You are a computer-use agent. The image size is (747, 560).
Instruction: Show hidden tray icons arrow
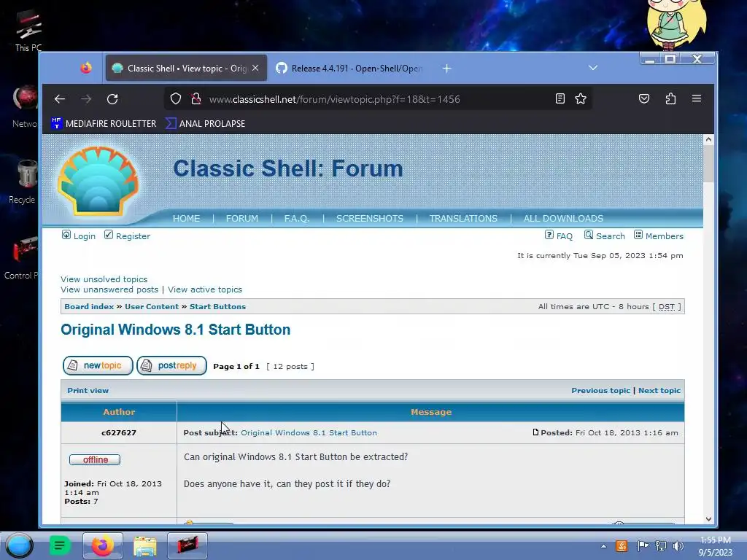(603, 546)
